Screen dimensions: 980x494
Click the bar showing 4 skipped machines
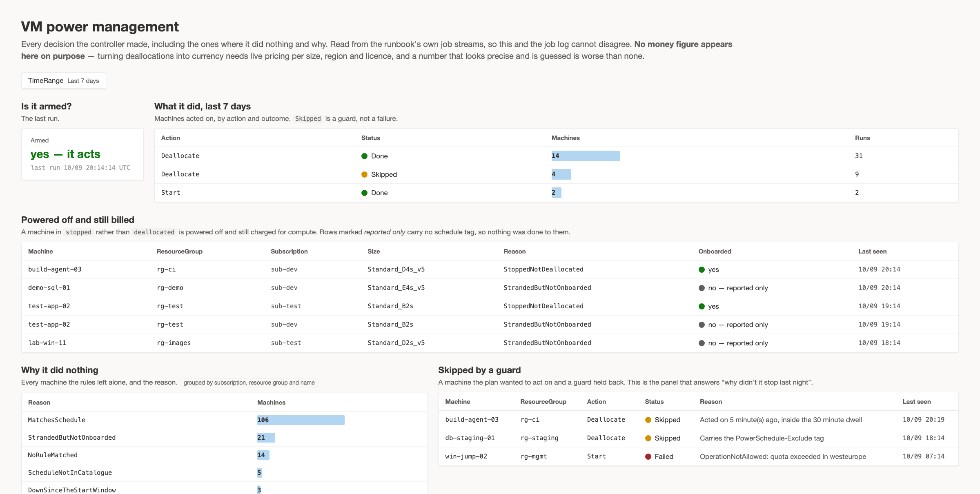pyautogui.click(x=561, y=174)
